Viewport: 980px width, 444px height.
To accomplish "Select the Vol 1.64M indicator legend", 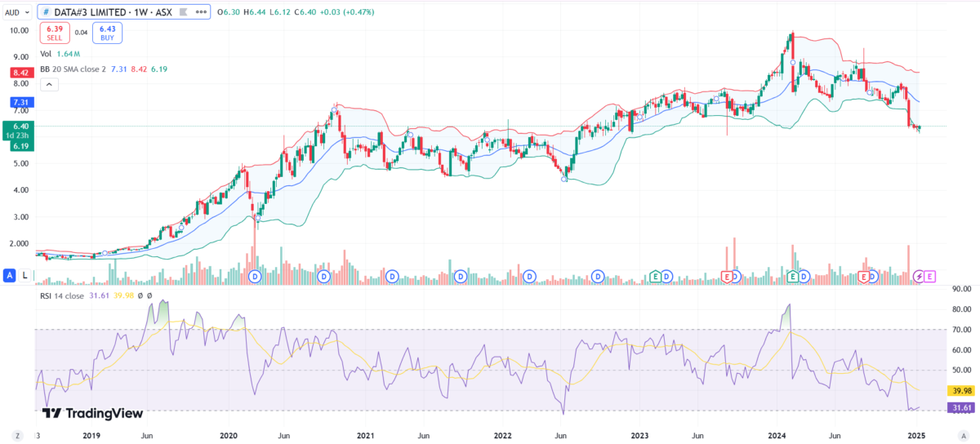I will (60, 54).
